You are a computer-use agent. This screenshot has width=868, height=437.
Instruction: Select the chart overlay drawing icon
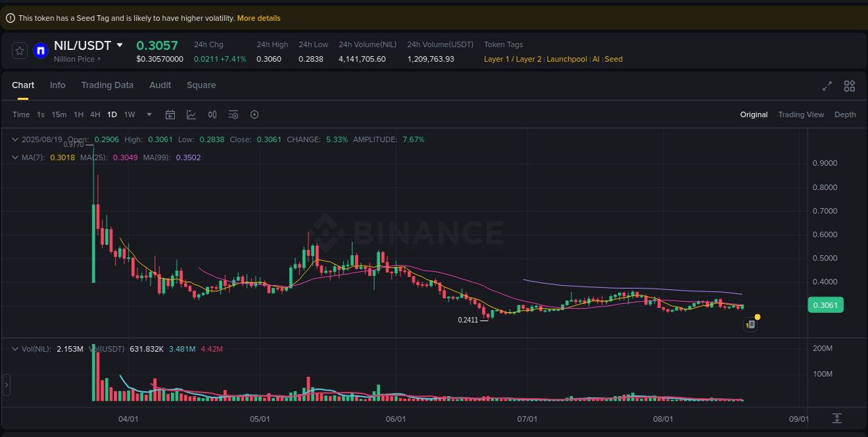point(192,114)
